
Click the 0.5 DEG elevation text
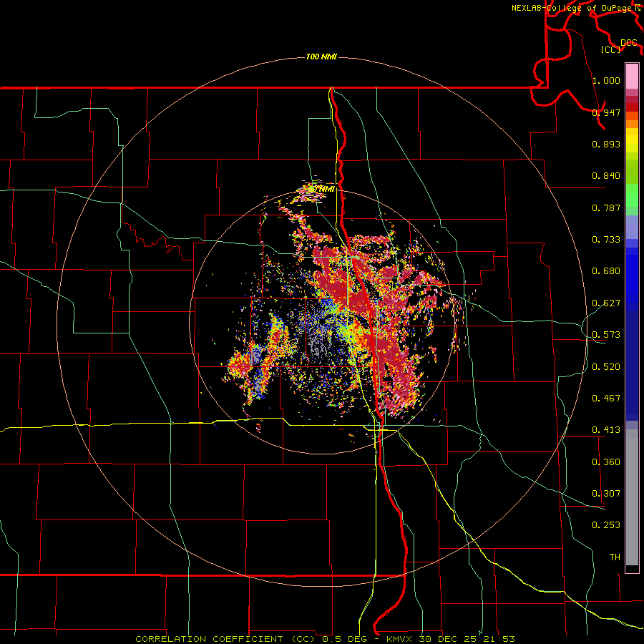[344, 639]
